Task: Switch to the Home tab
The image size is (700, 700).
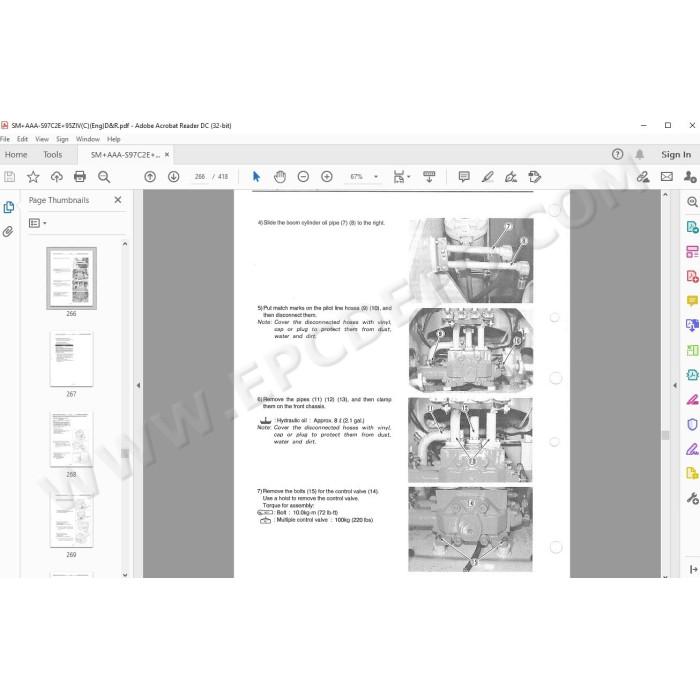Action: pyautogui.click(x=16, y=154)
